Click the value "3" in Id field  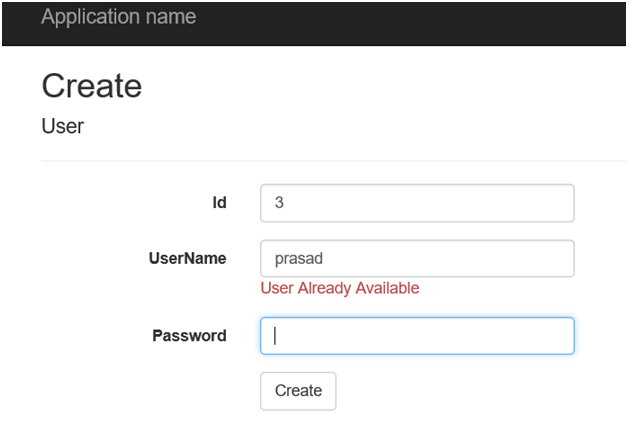coord(279,203)
